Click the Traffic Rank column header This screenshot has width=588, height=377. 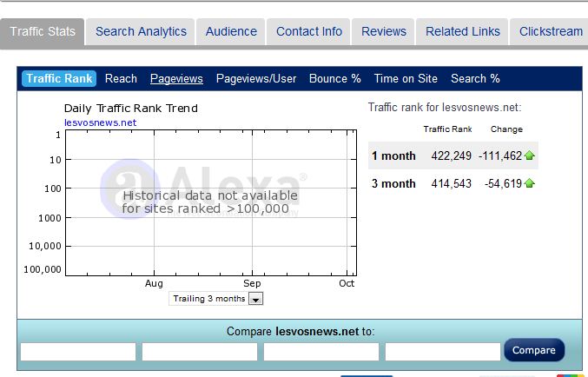[x=447, y=129]
